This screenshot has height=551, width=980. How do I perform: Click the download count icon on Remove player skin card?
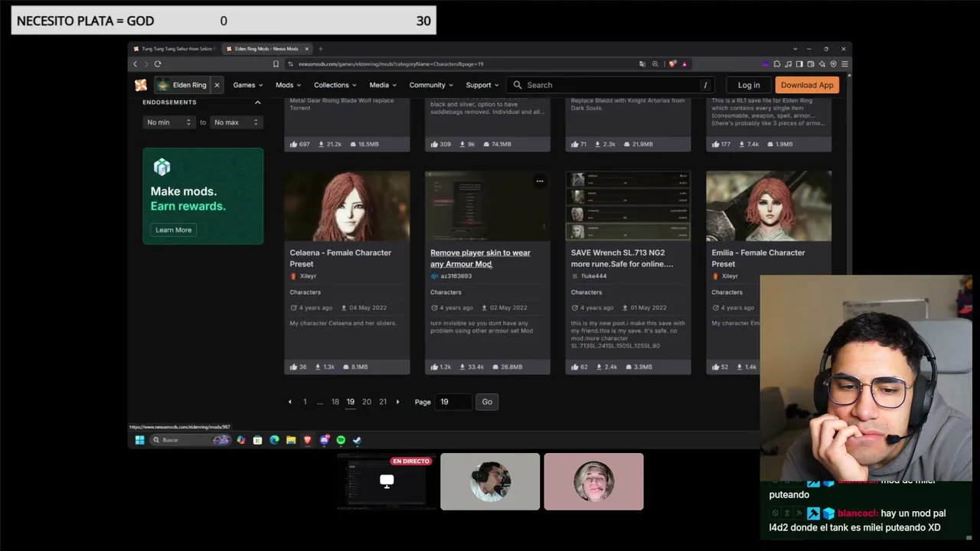pyautogui.click(x=462, y=367)
